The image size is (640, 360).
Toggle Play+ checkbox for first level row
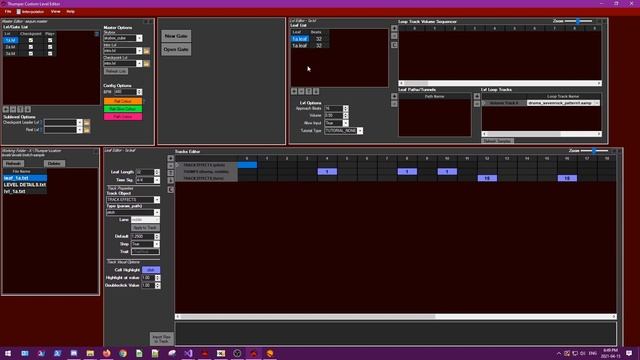click(50, 40)
